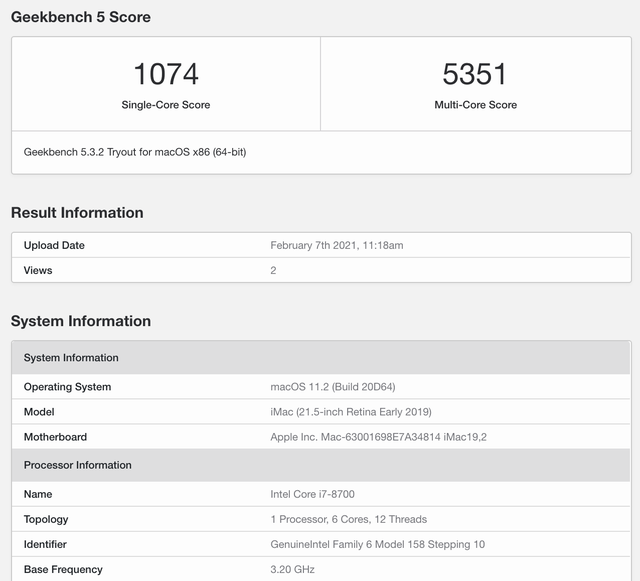Click the gray System Information table header
This screenshot has width=640, height=581.
pyautogui.click(x=321, y=358)
